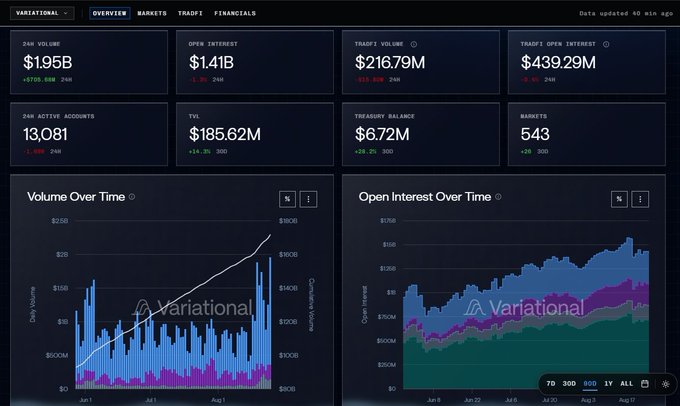The height and width of the screenshot is (406, 680).
Task: Click the Treasury Balance $6.72M value
Action: (x=382, y=134)
